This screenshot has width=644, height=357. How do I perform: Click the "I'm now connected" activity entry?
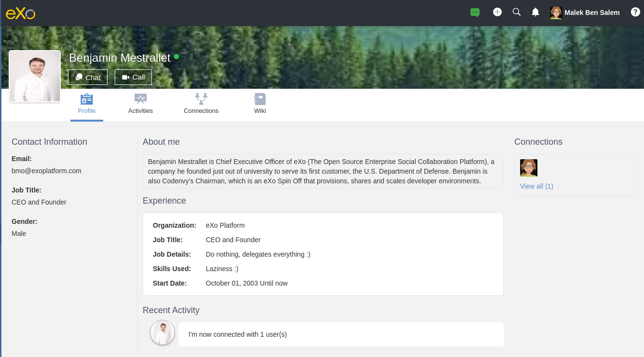click(x=341, y=334)
